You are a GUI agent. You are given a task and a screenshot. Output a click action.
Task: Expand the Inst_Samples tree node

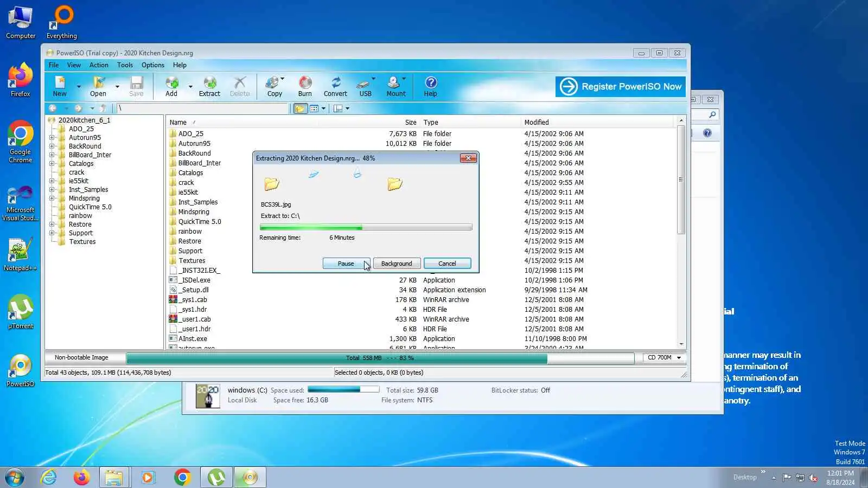click(x=52, y=190)
